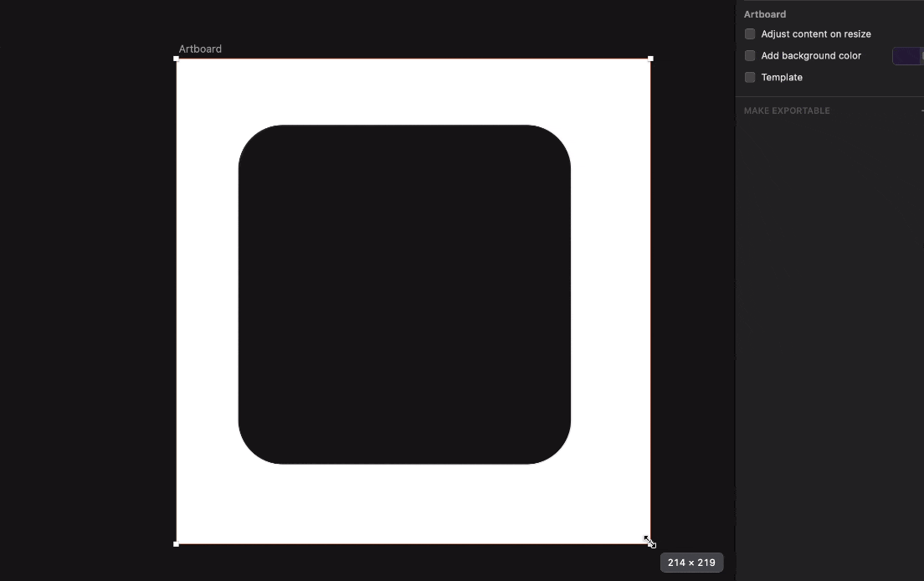Screen dimensions: 924x581
Task: Click the right edge scrollbar strip
Action: [735, 293]
